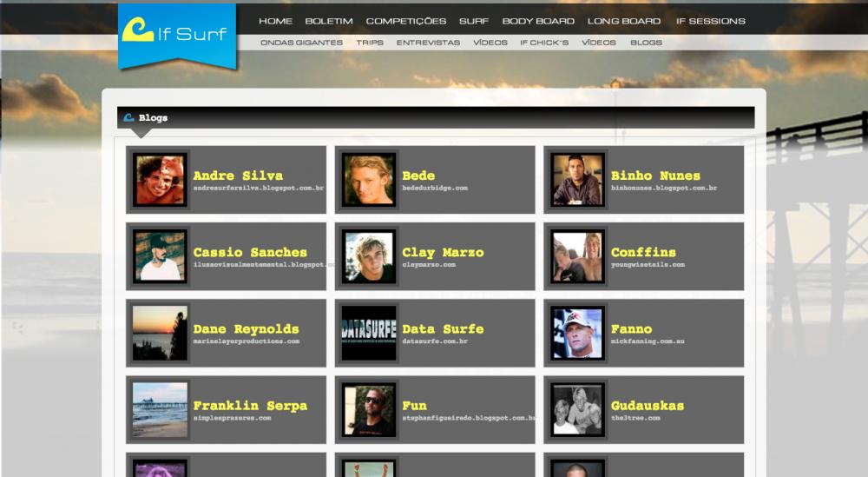Select ONDAS GIGANTES in the submenu
The height and width of the screenshot is (477, 868).
(x=302, y=43)
